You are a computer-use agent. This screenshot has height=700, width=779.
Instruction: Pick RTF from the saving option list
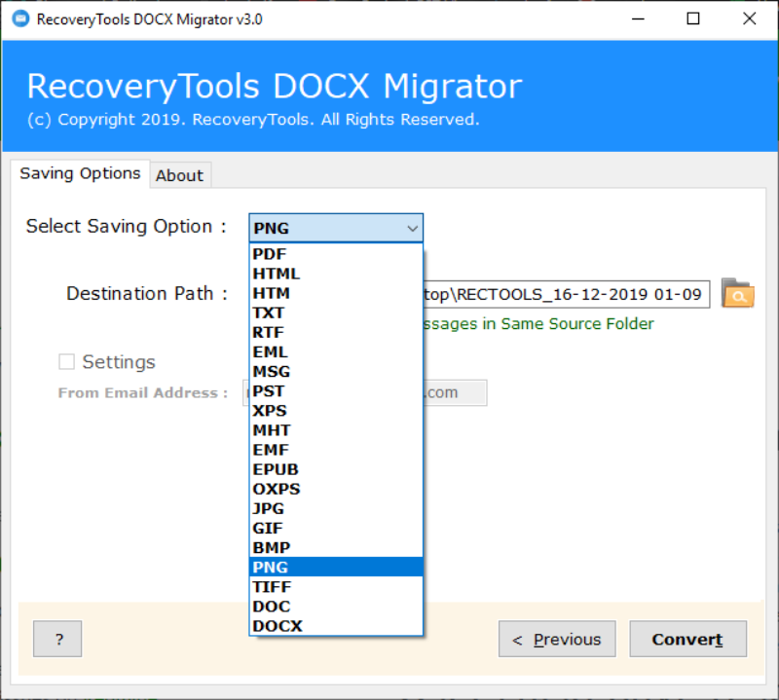point(336,332)
